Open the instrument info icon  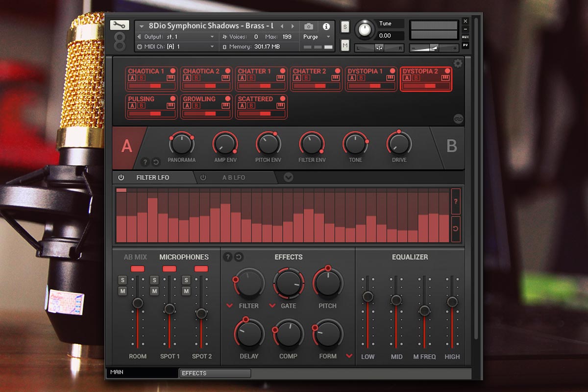point(326,26)
